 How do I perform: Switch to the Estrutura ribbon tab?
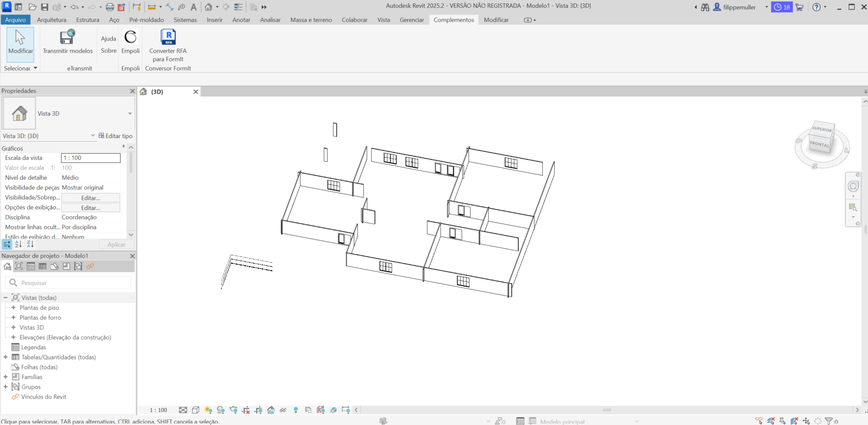[87, 20]
